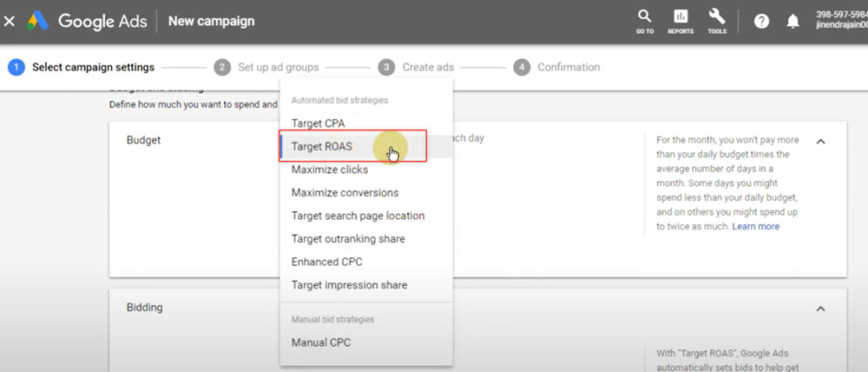
Task: Select Target CPA bid strategy
Action: [366, 123]
